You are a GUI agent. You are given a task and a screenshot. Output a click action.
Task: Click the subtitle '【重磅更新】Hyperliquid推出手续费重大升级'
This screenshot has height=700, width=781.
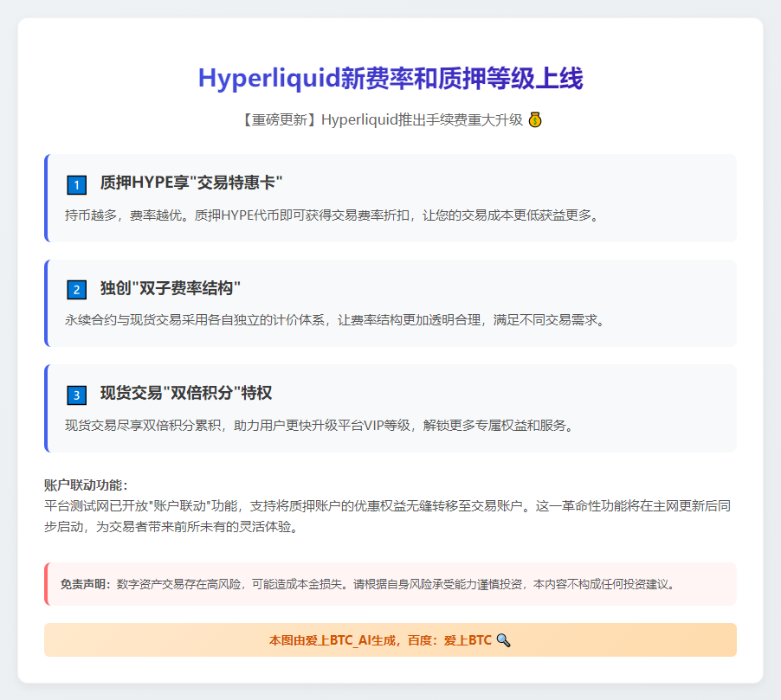tap(382, 120)
